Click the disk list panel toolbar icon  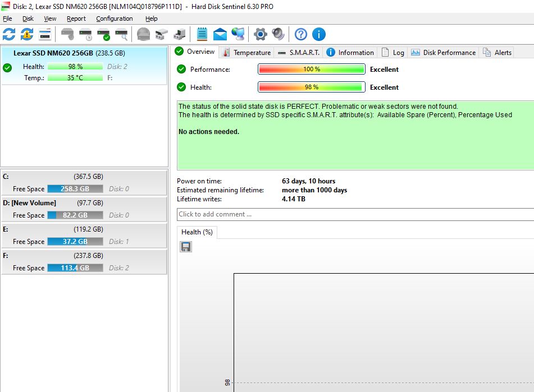pyautogui.click(x=45, y=34)
